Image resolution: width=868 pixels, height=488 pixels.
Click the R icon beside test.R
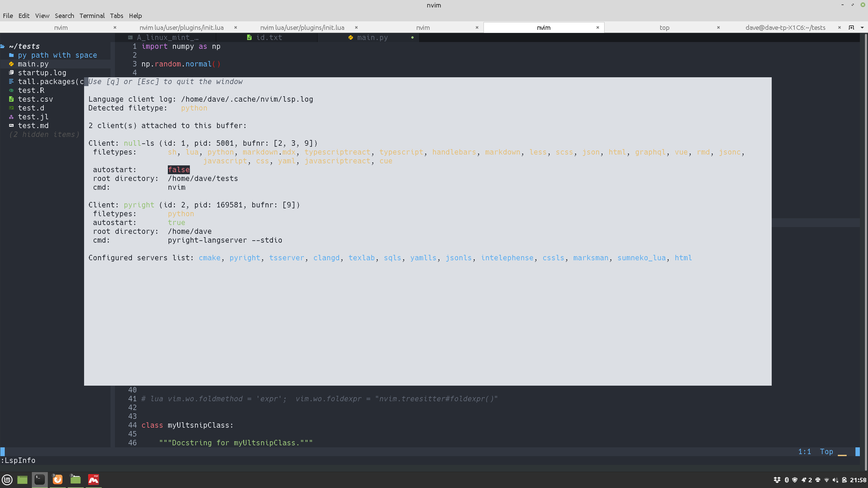pyautogui.click(x=11, y=90)
